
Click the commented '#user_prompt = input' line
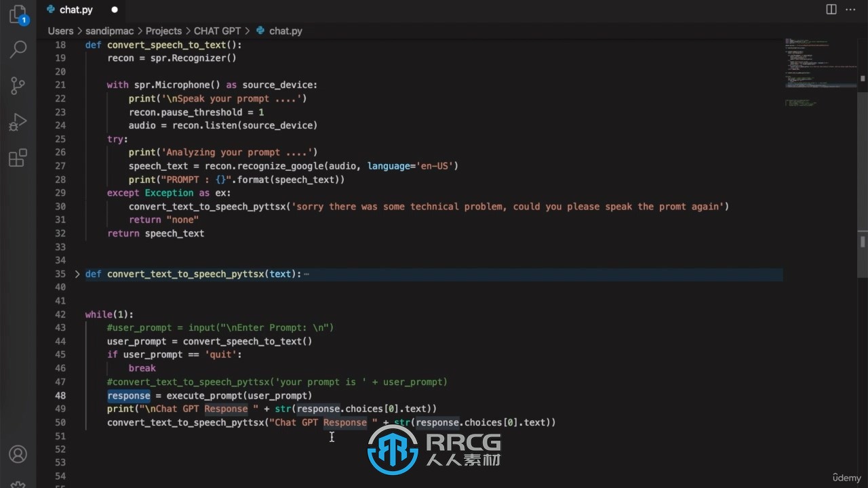coord(220,328)
